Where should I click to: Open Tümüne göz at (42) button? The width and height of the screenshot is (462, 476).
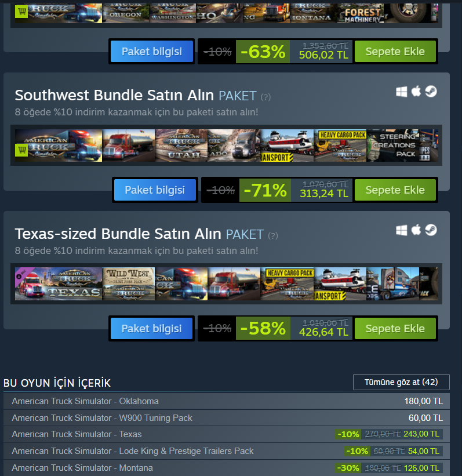click(x=401, y=382)
